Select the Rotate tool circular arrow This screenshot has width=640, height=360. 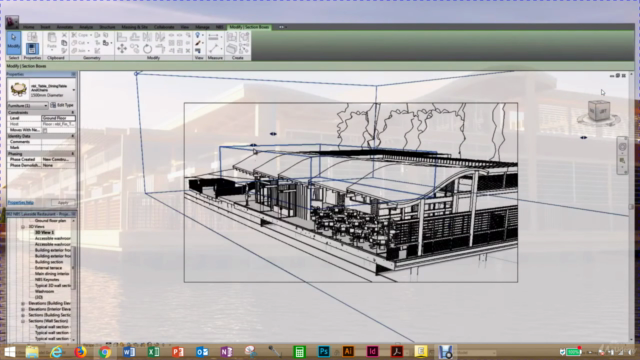(147, 49)
